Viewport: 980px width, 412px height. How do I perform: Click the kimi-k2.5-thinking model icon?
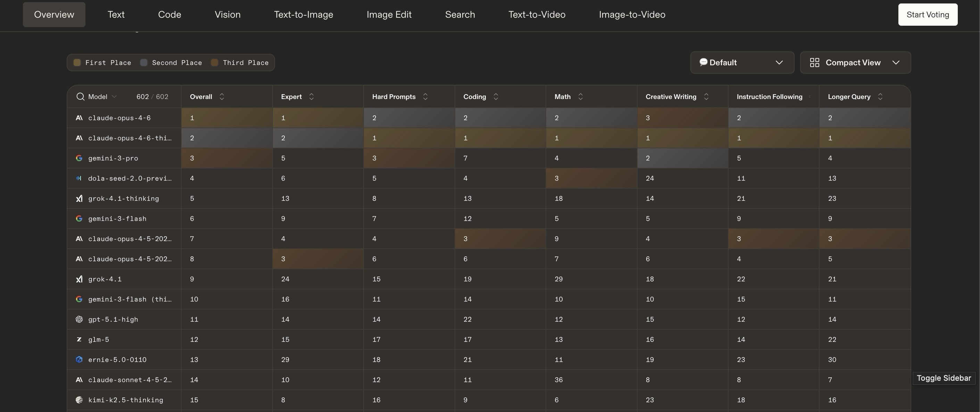pos(79,400)
